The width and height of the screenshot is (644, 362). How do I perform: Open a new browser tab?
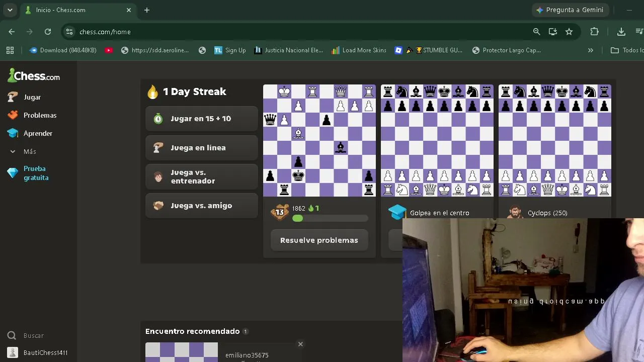click(x=147, y=10)
